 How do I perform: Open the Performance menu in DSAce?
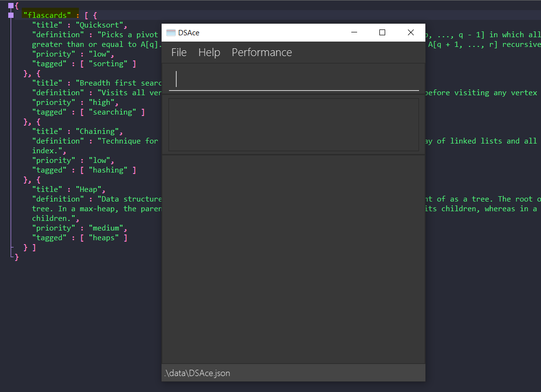coord(261,52)
